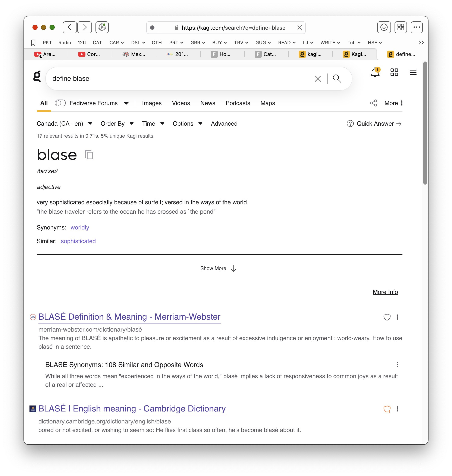Copy the word blase with clipboard icon
The image size is (452, 476).
click(89, 154)
